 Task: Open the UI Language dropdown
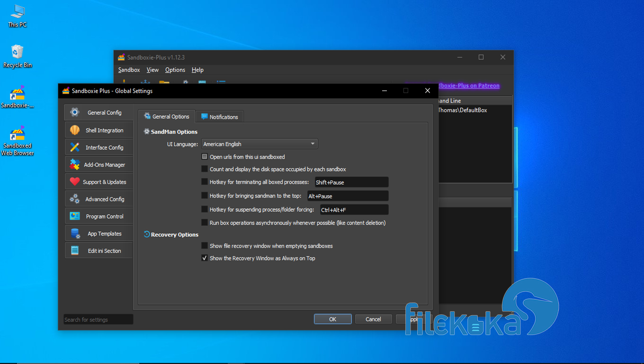259,144
